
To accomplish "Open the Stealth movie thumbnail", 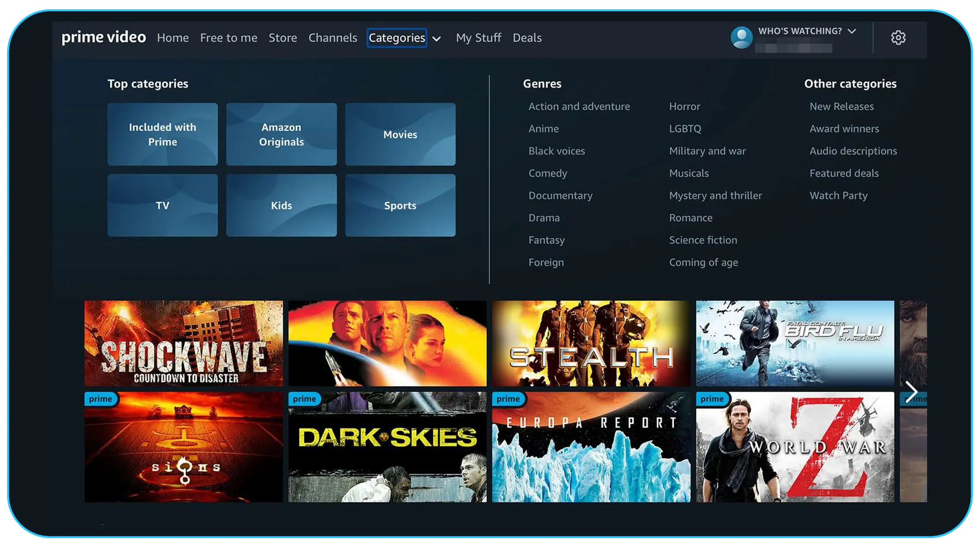I will tap(591, 343).
